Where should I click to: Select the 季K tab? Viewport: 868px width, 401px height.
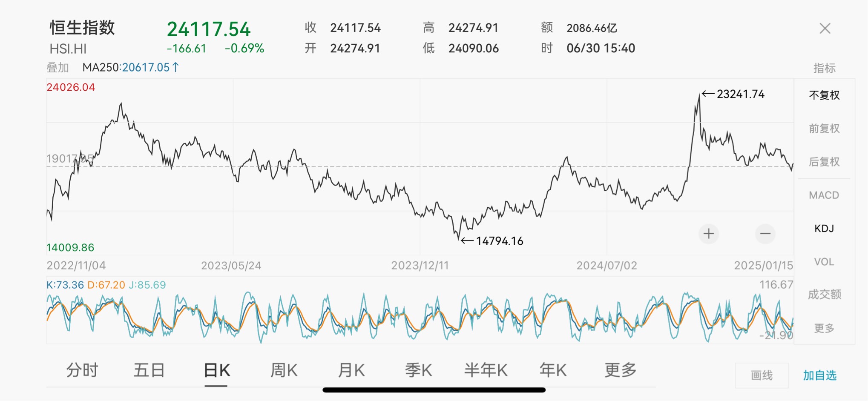click(418, 370)
